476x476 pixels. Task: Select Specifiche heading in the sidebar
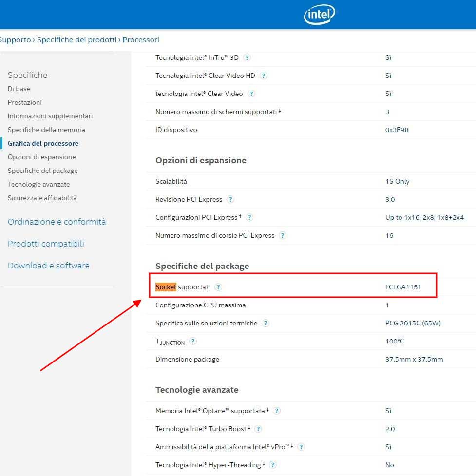click(x=28, y=75)
